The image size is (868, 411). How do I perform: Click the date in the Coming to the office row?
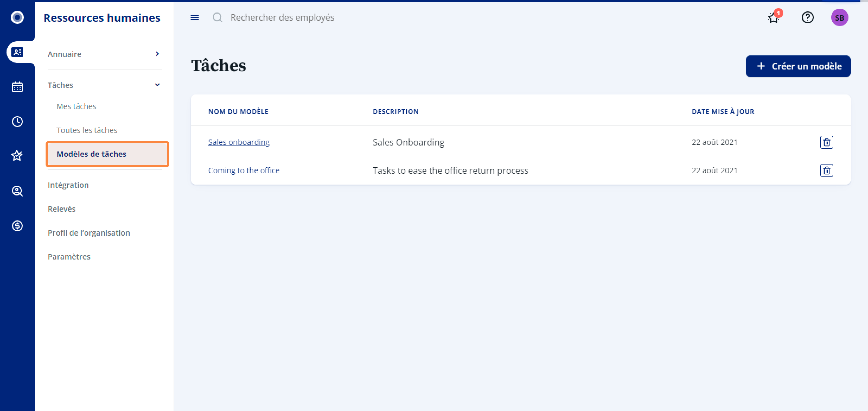click(714, 170)
